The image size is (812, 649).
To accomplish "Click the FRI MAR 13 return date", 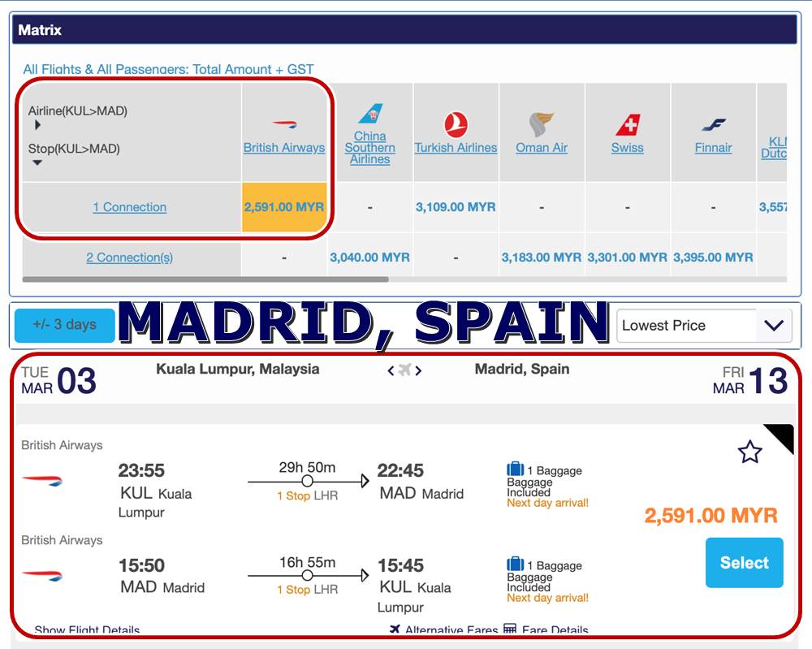I will tap(749, 381).
